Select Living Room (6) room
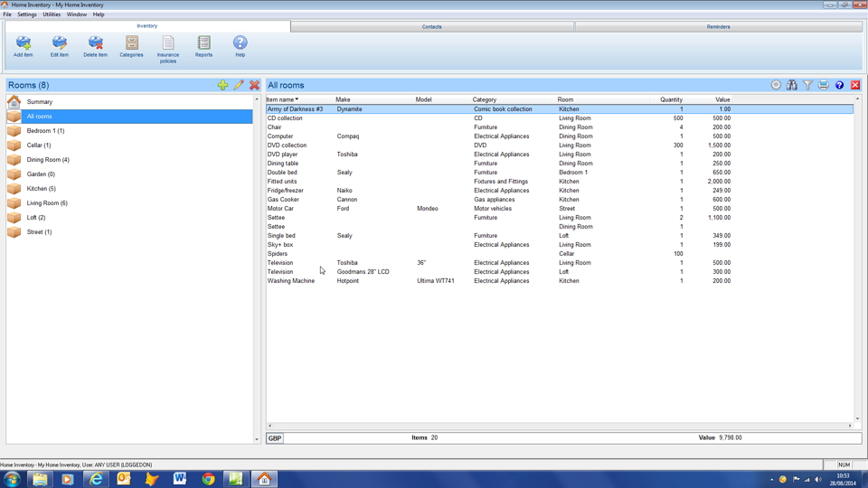The width and height of the screenshot is (868, 488). [x=129, y=203]
